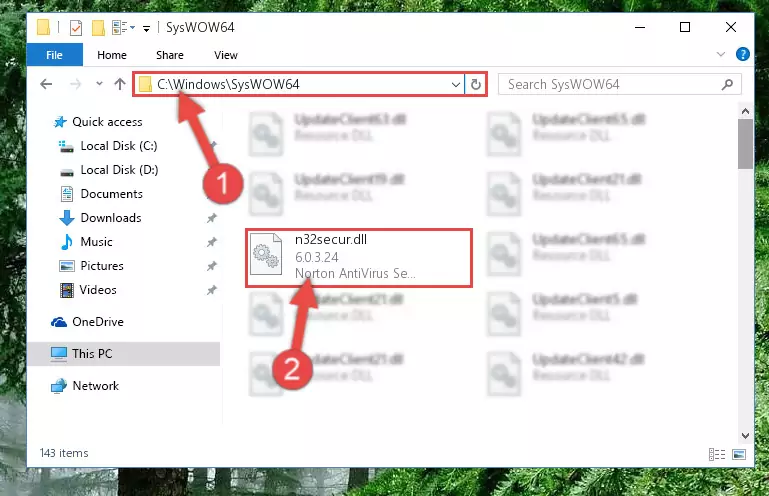The width and height of the screenshot is (769, 496).
Task: Open the File menu
Action: 54,55
